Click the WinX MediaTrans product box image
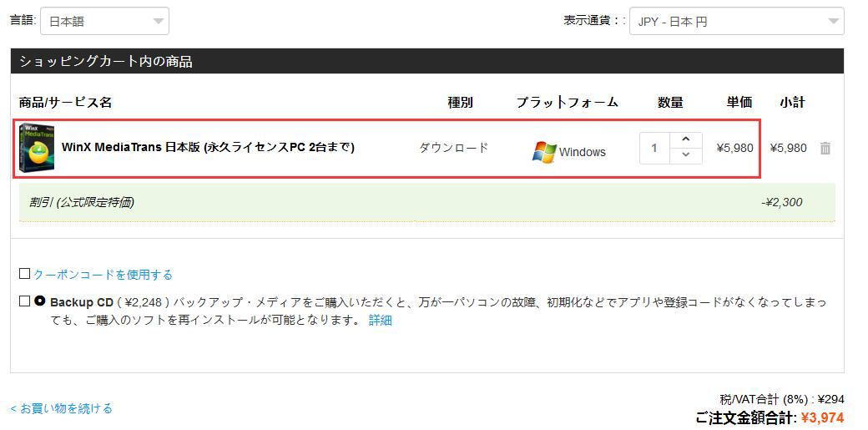868x430 pixels. [38, 148]
